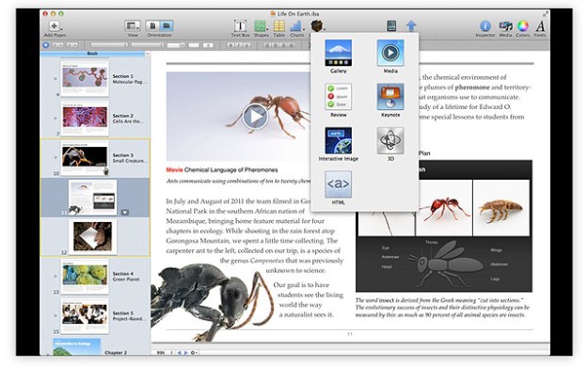Open the Inspector panel

click(x=485, y=28)
